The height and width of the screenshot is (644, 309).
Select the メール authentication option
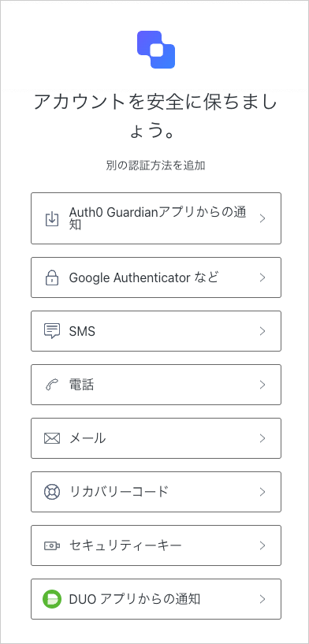click(156, 438)
